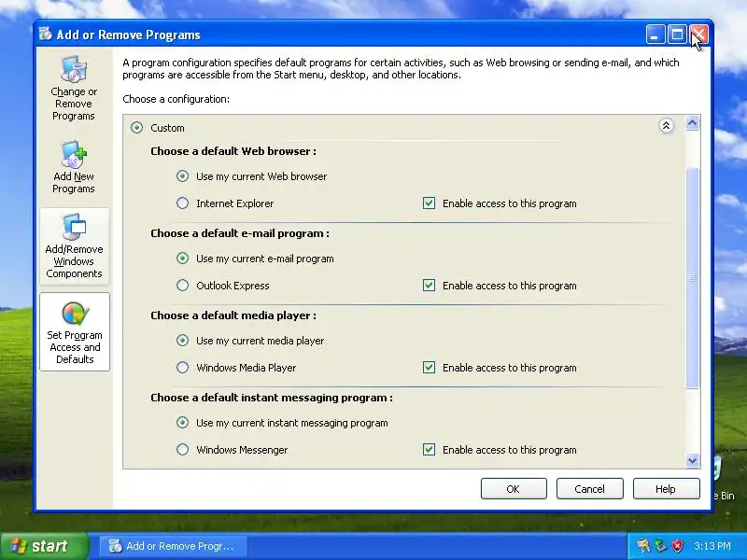Click the keys tray icon
Screen dimensions: 747x560
coord(643,546)
